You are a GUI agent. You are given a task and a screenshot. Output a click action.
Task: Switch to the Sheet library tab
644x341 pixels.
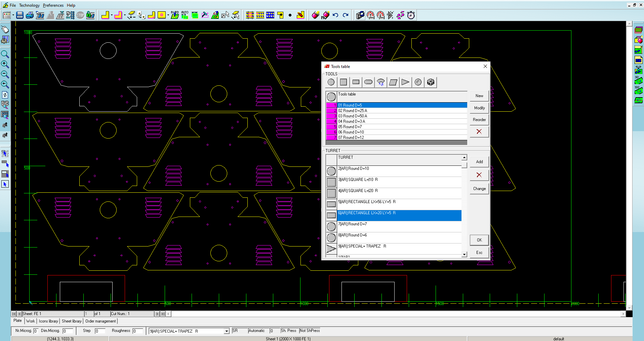pos(72,321)
